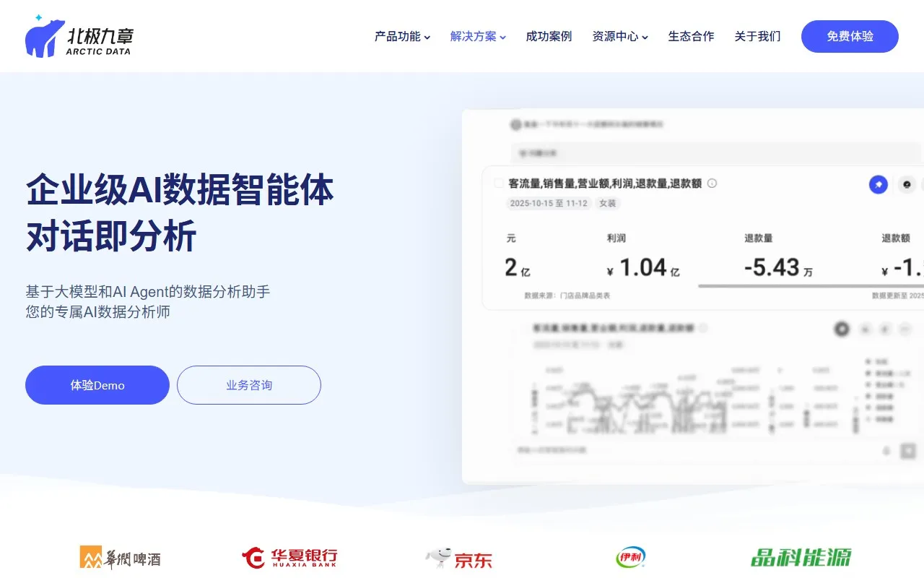
Task: Click the dark circle icon beside the blue pin
Action: (906, 184)
